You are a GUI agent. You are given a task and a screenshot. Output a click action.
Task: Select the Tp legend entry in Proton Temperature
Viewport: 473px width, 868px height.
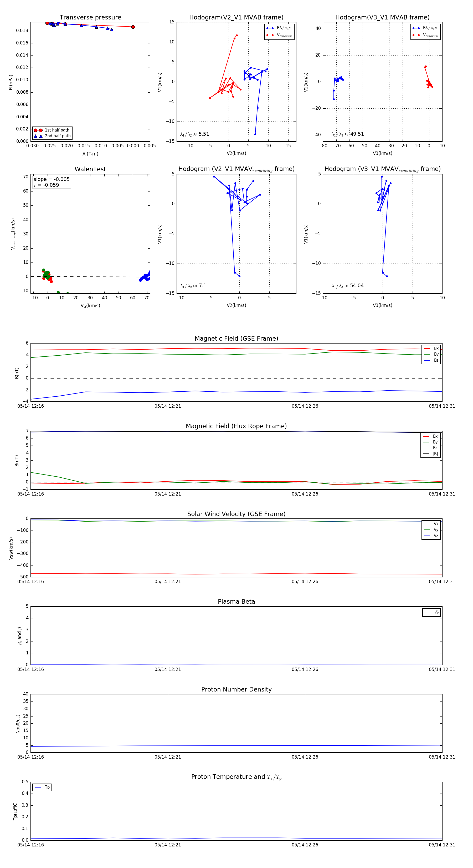click(42, 788)
